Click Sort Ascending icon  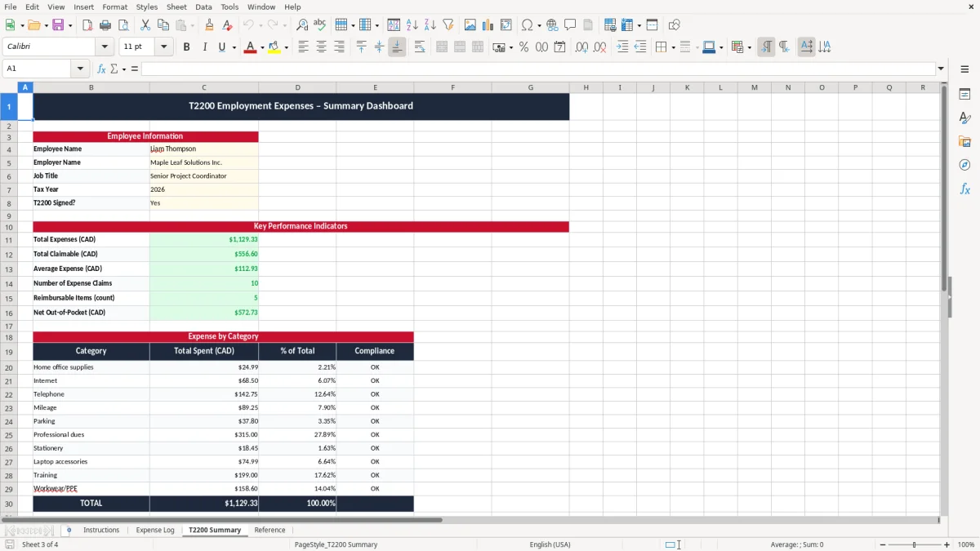pyautogui.click(x=412, y=25)
